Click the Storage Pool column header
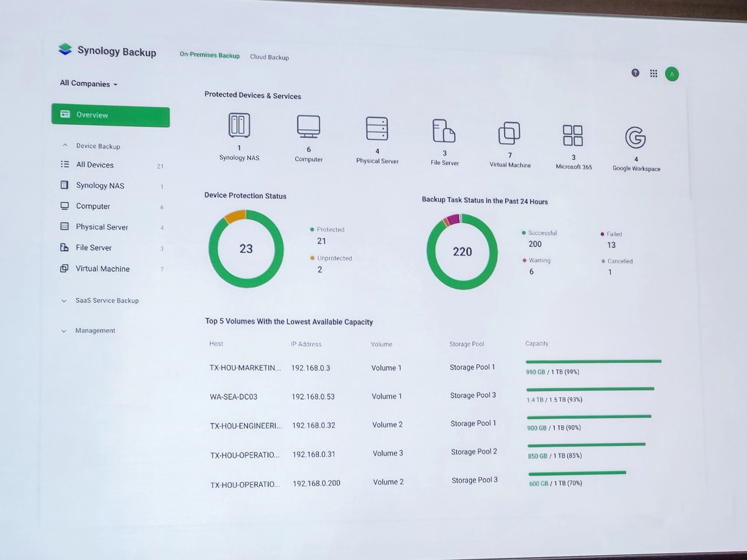Image resolution: width=747 pixels, height=560 pixels. (x=467, y=344)
